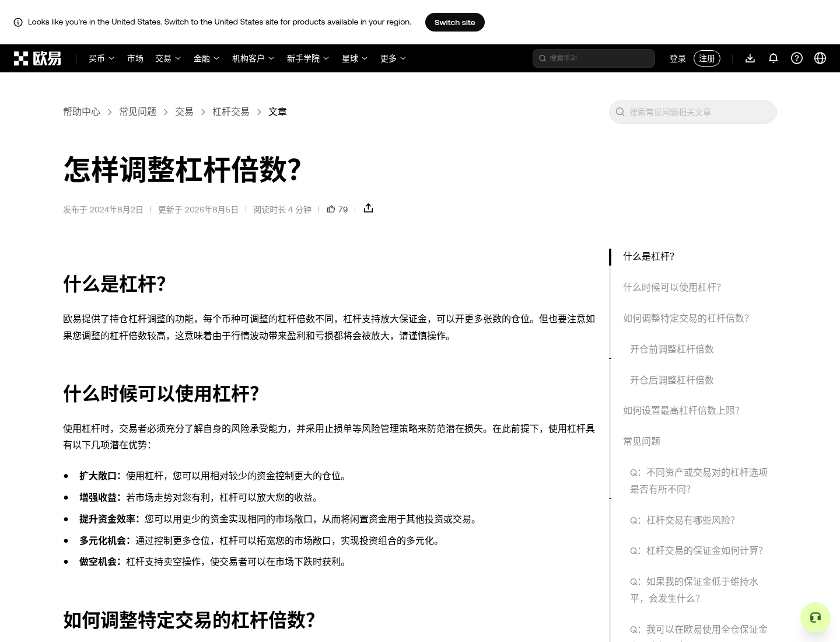Screen dimensions: 840x642
Task: Open Q: 杠杆交易有哪些风险? in contents
Action: pos(682,520)
